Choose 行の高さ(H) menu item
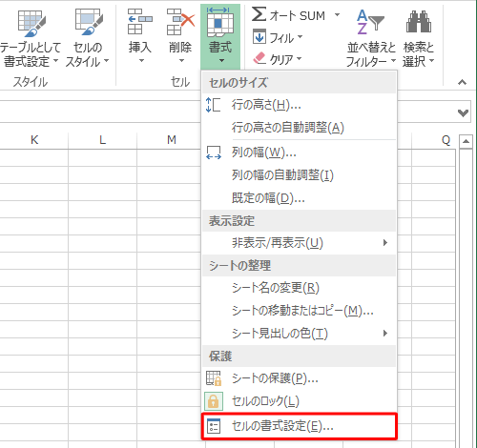 coord(300,105)
